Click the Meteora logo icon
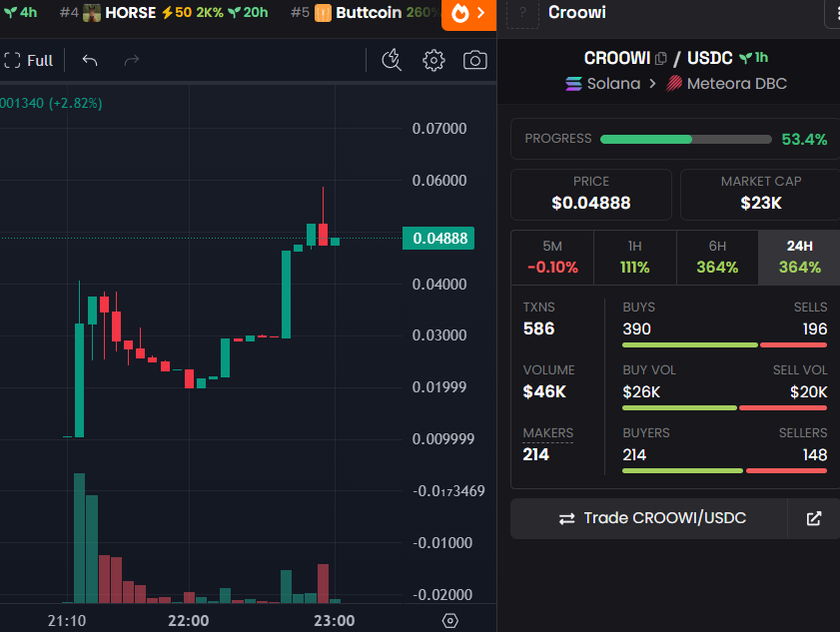This screenshot has height=632, width=840. (674, 84)
